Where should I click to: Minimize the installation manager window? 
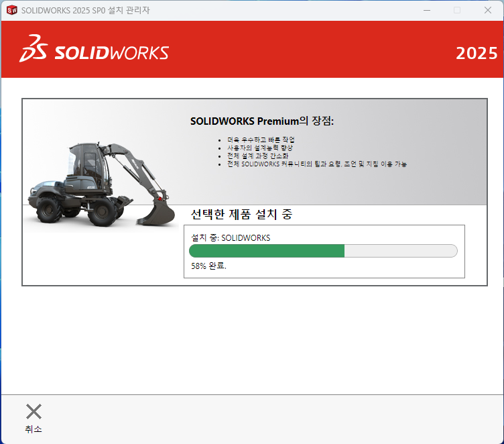(x=427, y=10)
